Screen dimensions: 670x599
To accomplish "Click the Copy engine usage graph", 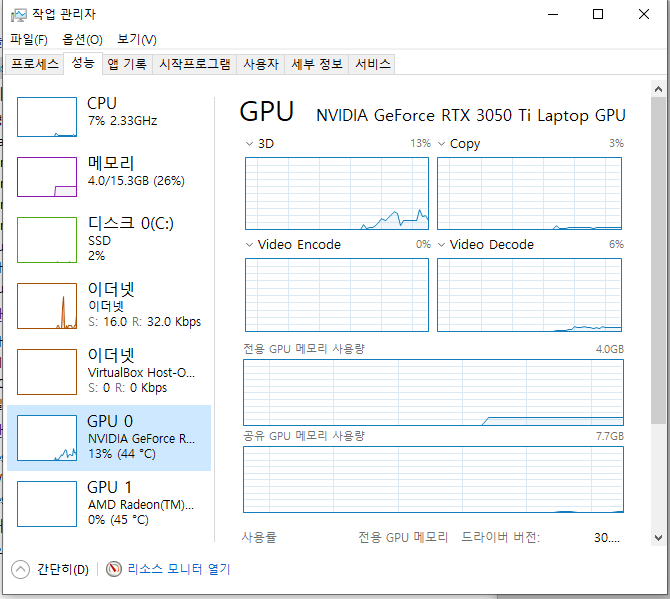I will pyautogui.click(x=529, y=194).
